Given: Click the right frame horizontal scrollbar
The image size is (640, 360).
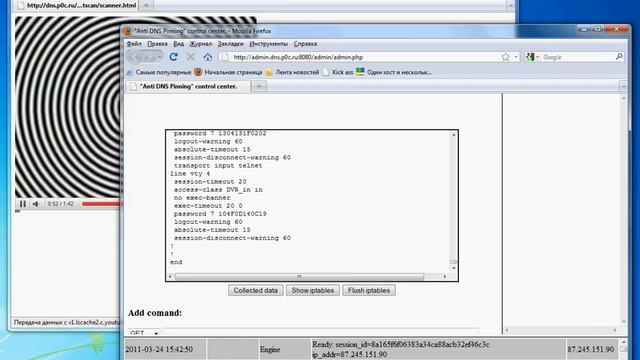Looking at the screenshot, I should pyautogui.click(x=561, y=330).
